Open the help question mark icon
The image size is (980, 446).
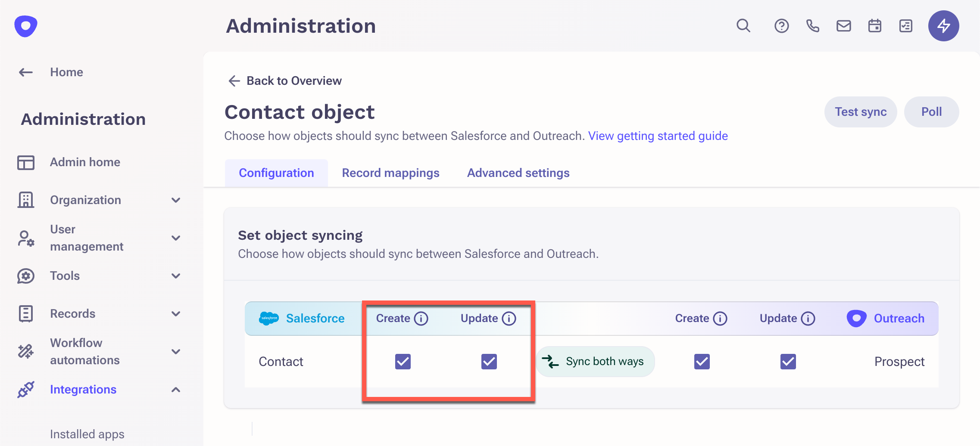781,26
